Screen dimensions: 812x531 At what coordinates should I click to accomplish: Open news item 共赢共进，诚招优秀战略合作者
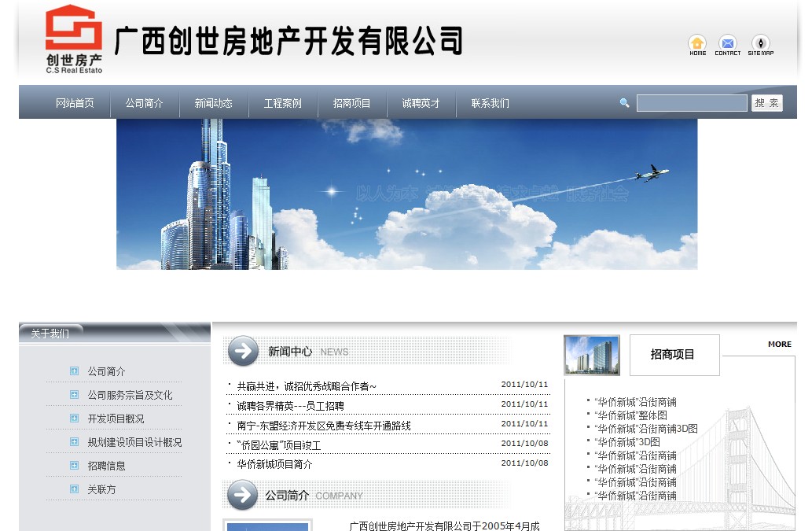pos(307,386)
